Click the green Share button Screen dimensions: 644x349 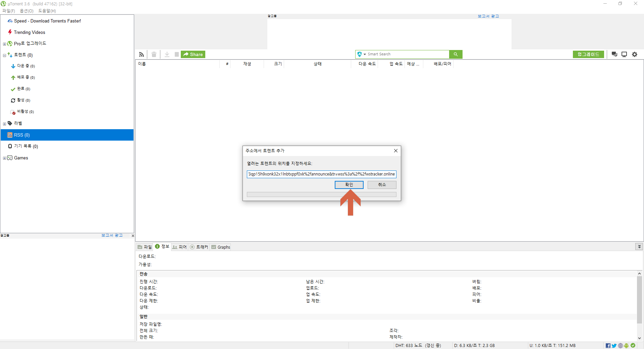click(193, 54)
